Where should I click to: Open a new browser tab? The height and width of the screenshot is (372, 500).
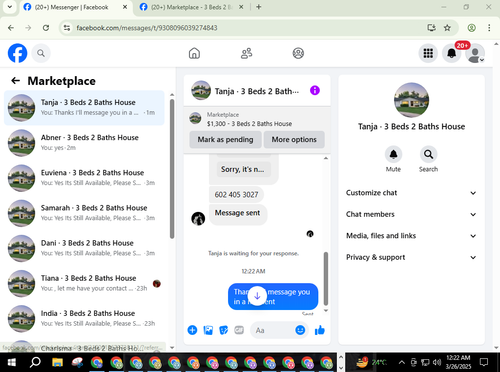(x=259, y=7)
